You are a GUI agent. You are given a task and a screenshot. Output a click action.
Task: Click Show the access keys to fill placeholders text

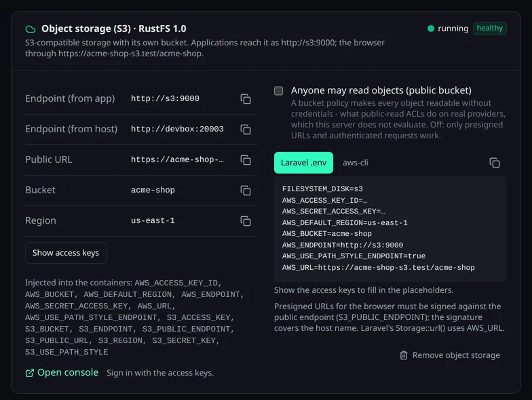pyautogui.click(x=364, y=290)
